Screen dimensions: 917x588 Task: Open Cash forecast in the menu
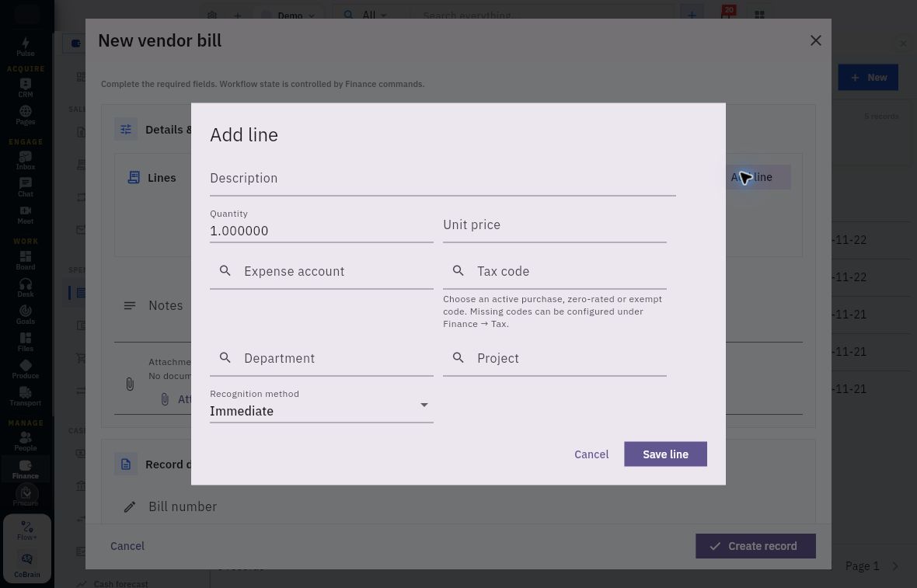click(113, 583)
